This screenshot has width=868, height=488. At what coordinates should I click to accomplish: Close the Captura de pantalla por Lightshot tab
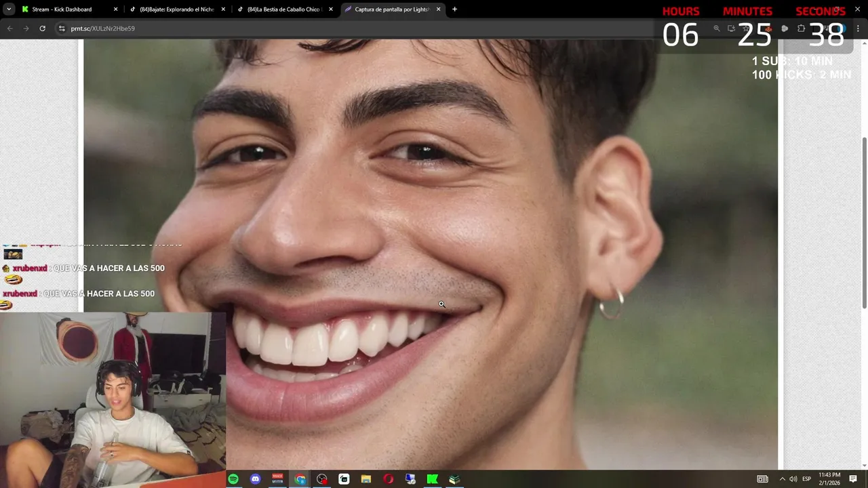tap(439, 9)
